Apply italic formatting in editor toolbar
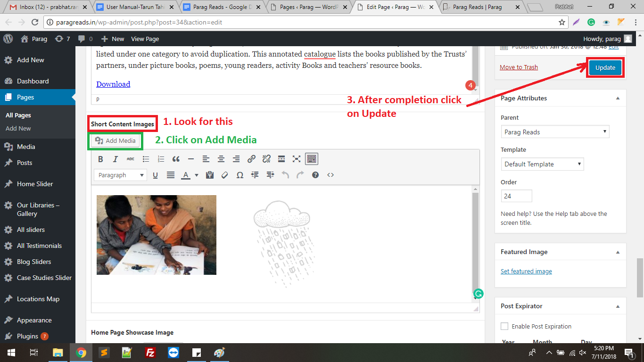 pos(116,159)
